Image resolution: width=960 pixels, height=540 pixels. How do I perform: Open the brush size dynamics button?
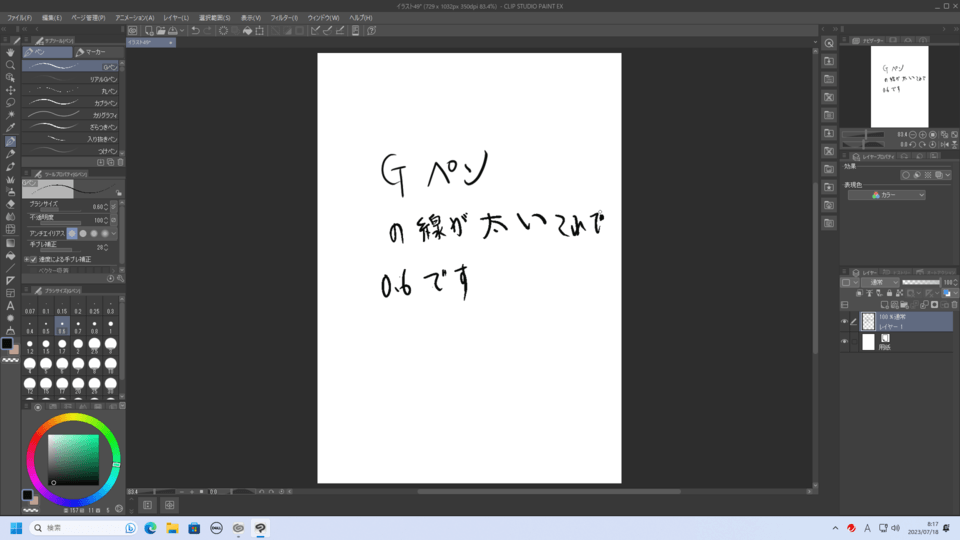[x=114, y=207]
